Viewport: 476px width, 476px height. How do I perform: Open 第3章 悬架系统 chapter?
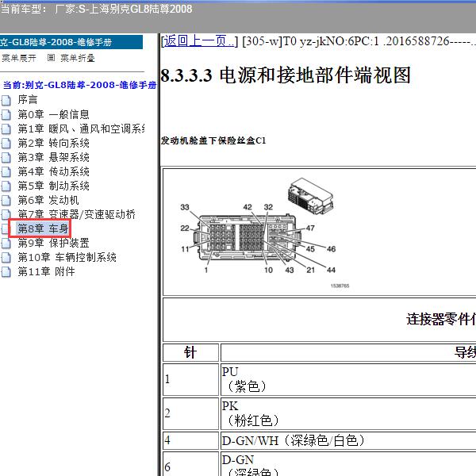point(53,157)
